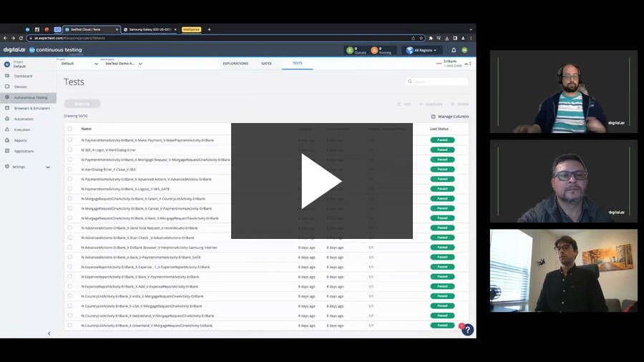
Task: Open the SeeTest Demo workspace dropdown
Action: pyautogui.click(x=123, y=64)
